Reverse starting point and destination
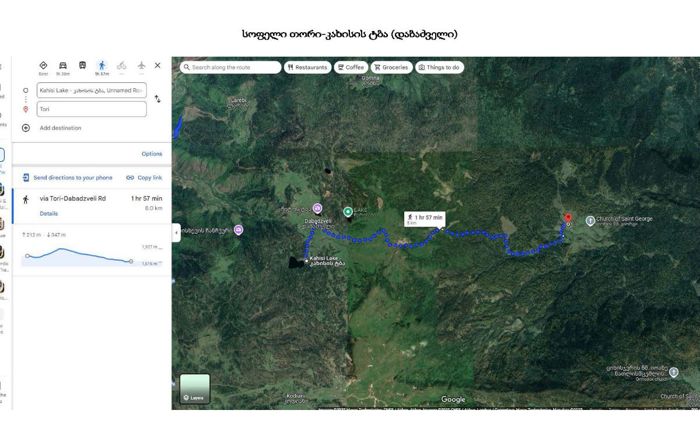Image resolution: width=700 pixels, height=424 pixels. pyautogui.click(x=158, y=99)
